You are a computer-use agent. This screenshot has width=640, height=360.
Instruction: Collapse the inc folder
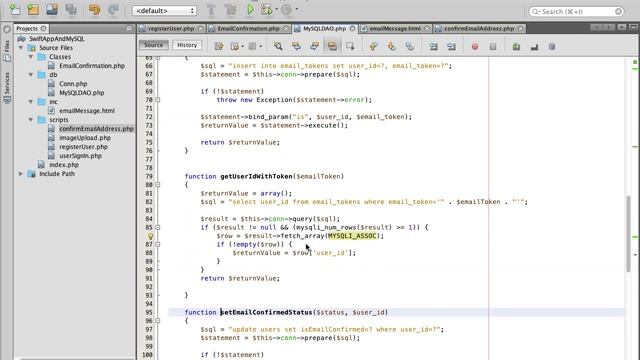pos(31,102)
